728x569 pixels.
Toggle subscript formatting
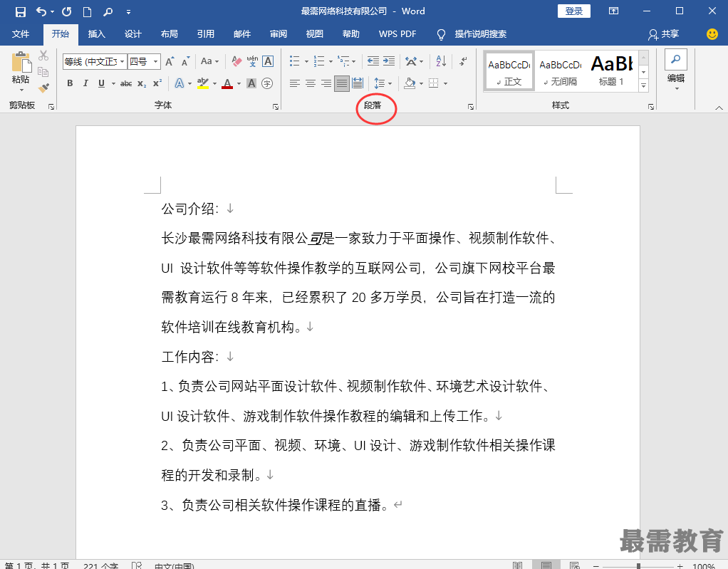point(142,83)
